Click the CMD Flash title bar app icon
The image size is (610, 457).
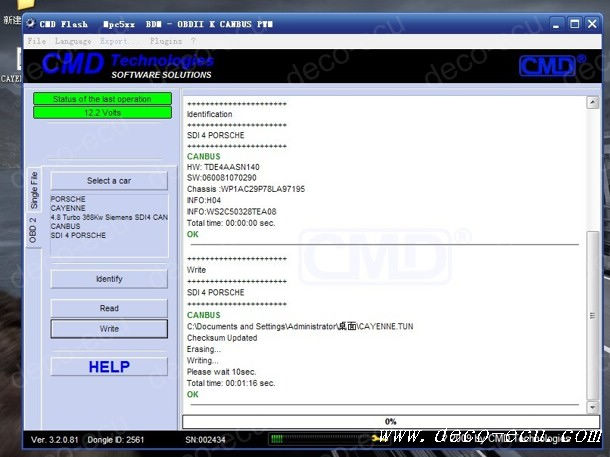click(x=30, y=24)
